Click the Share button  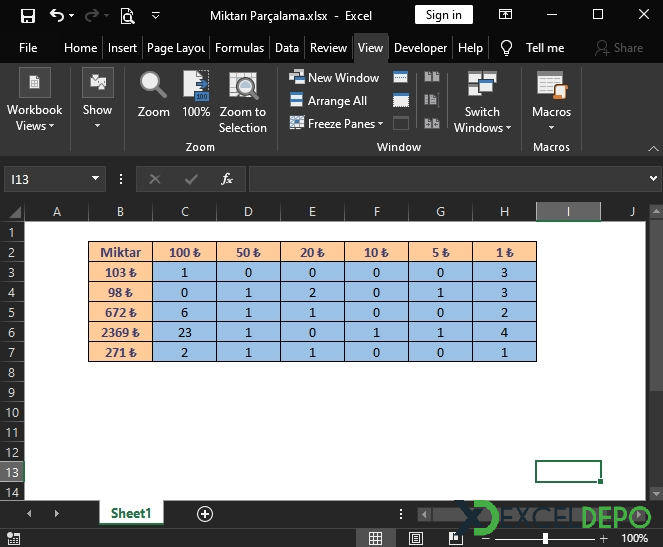[619, 48]
